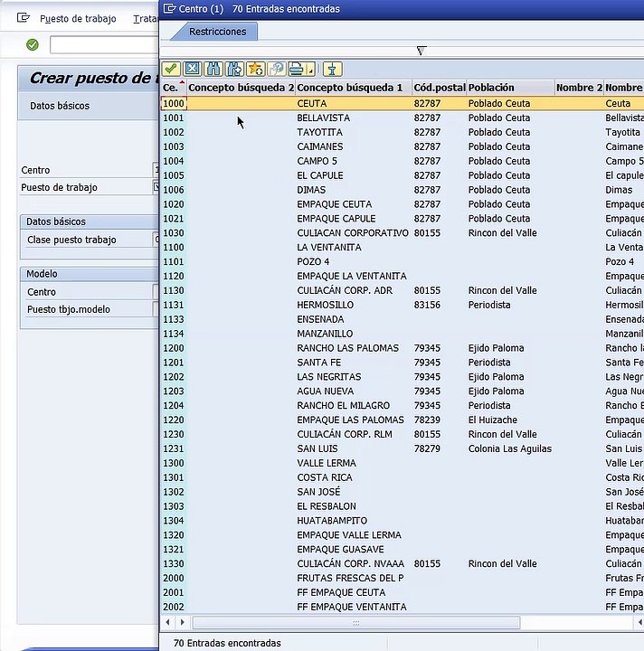
Task: Add entry to personal list star icon
Action: coord(256,69)
